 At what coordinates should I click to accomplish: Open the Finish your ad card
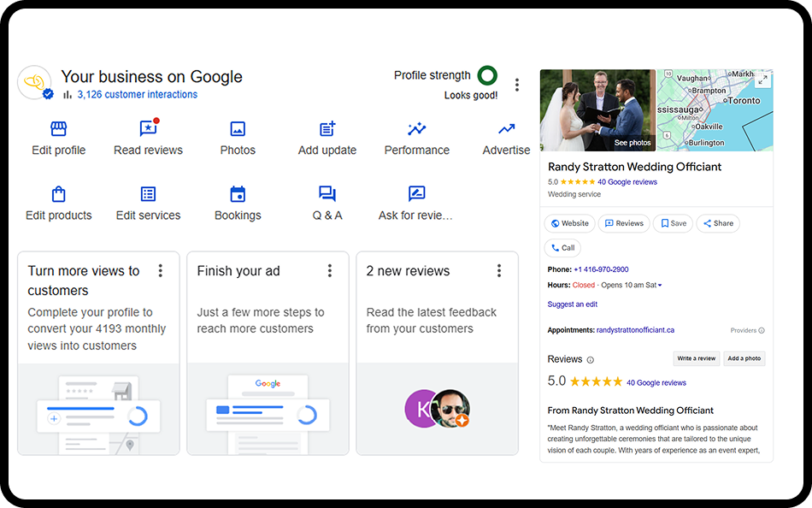coord(268,353)
